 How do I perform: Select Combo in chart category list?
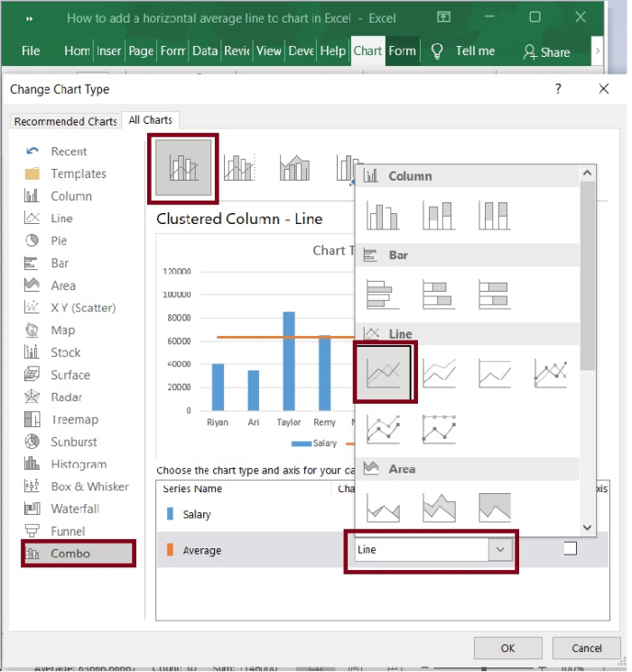(79, 554)
